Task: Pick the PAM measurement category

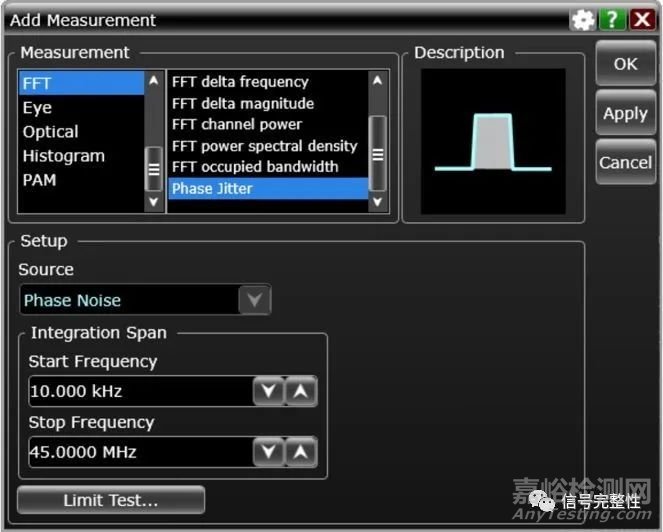Action: point(40,180)
